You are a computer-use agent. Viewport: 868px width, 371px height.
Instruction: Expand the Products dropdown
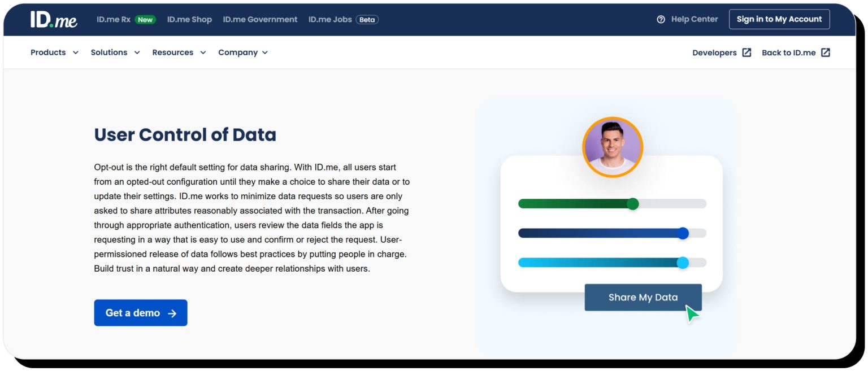49,52
